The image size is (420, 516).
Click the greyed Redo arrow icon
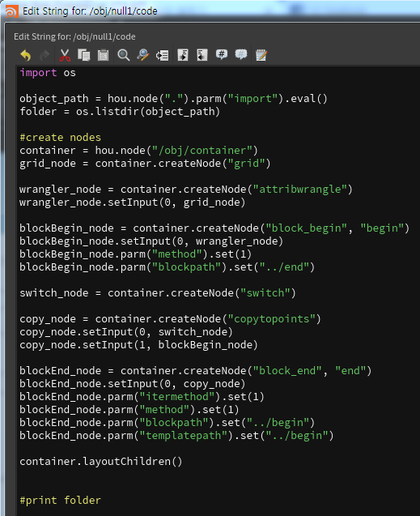click(45, 55)
